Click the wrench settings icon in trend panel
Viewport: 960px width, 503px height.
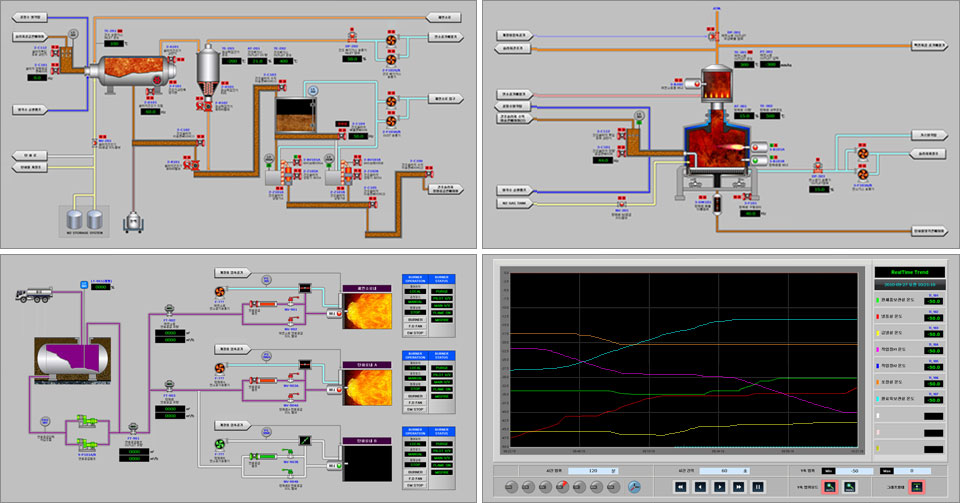[634, 487]
